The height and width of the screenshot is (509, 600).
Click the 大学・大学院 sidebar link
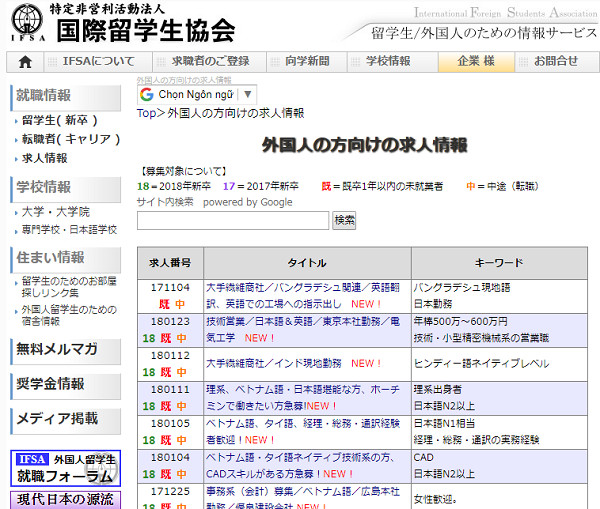(x=55, y=212)
